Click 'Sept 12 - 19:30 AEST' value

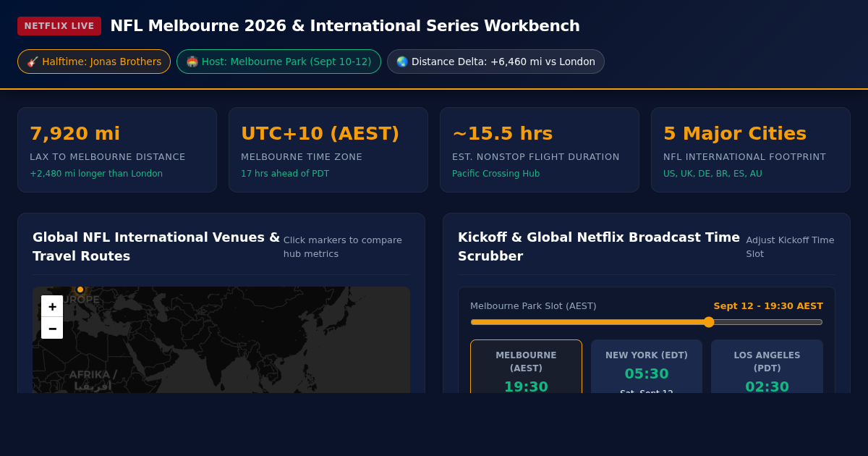point(768,306)
